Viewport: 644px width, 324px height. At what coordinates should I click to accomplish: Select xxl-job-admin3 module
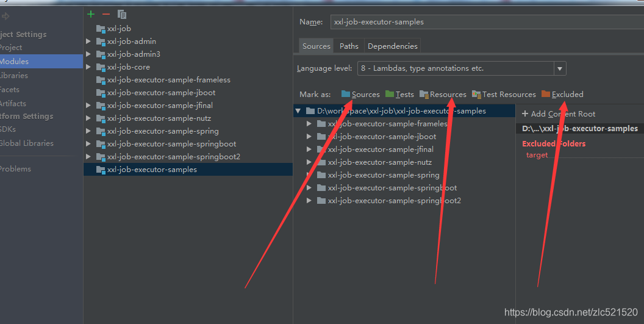coord(134,54)
